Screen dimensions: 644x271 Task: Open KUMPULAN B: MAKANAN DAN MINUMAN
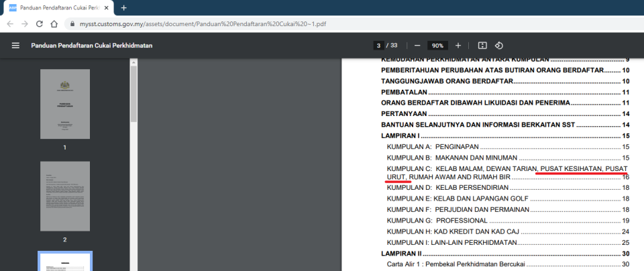pos(508,157)
